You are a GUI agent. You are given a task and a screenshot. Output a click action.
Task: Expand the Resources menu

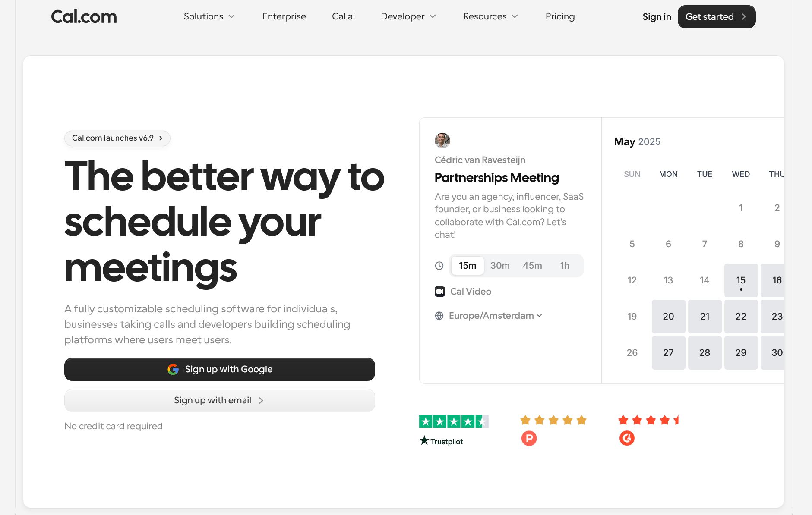[x=490, y=16]
